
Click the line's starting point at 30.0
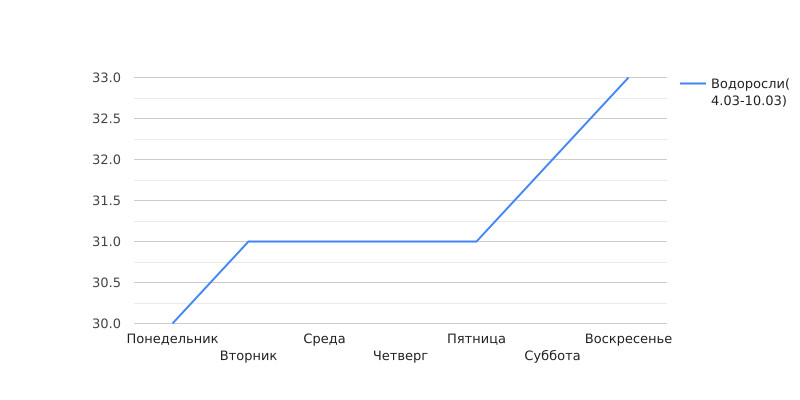click(x=173, y=323)
